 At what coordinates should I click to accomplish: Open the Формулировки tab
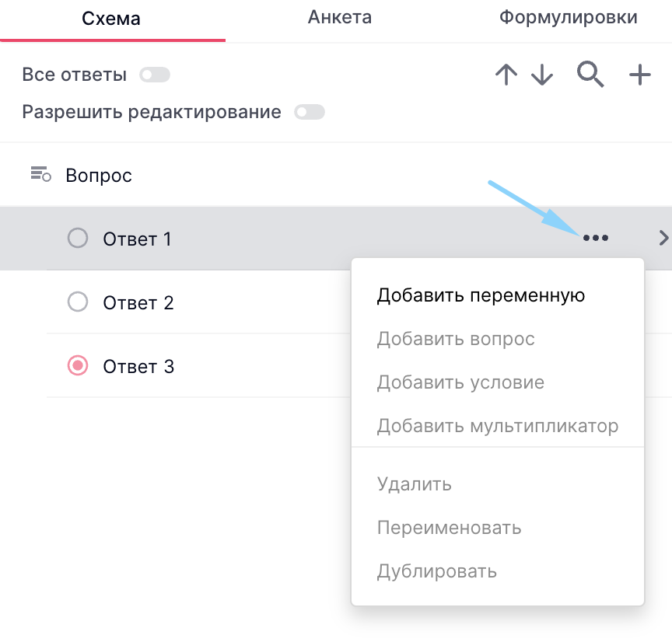coord(568,18)
